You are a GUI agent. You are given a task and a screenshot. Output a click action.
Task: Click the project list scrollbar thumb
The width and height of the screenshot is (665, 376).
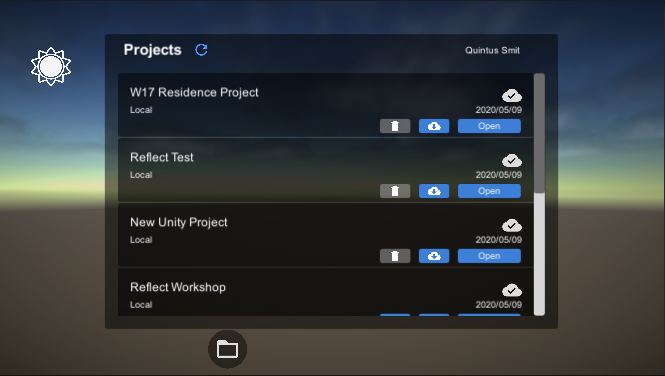point(539,133)
